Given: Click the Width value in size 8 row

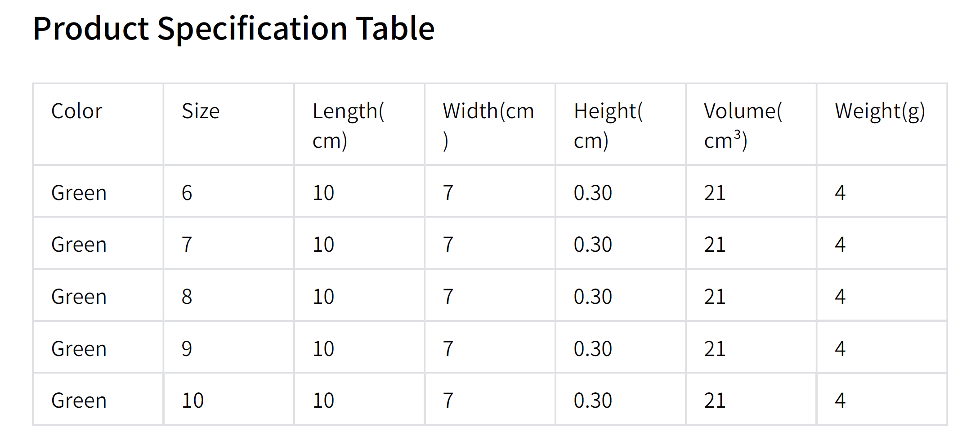Looking at the screenshot, I should 448,297.
